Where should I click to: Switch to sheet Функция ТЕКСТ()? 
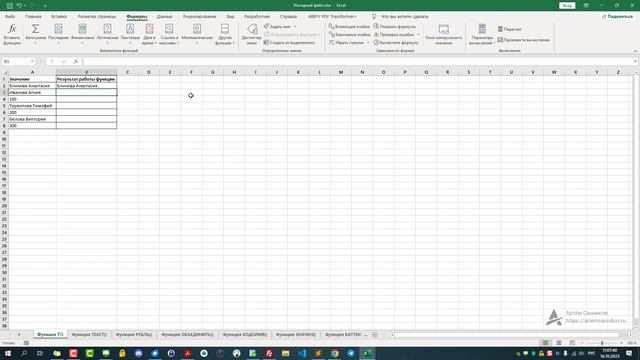pos(89,334)
